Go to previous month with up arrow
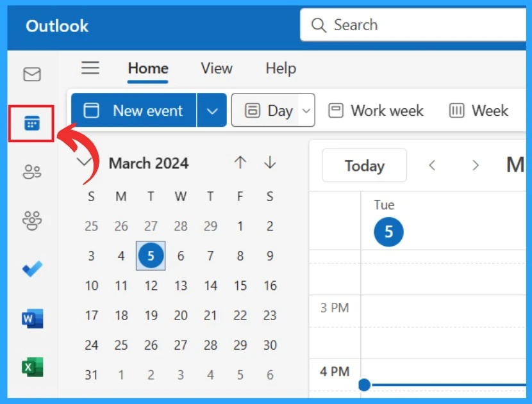Image resolution: width=532 pixels, height=404 pixels. [240, 163]
